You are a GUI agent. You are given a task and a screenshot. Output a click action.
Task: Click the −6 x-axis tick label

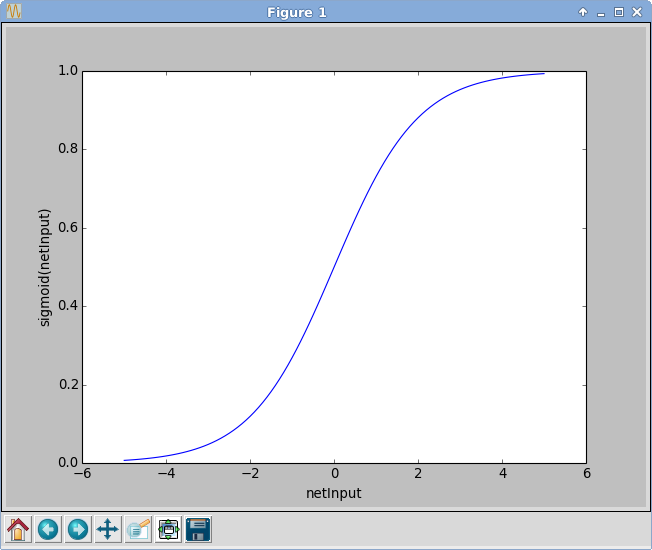coord(82,474)
